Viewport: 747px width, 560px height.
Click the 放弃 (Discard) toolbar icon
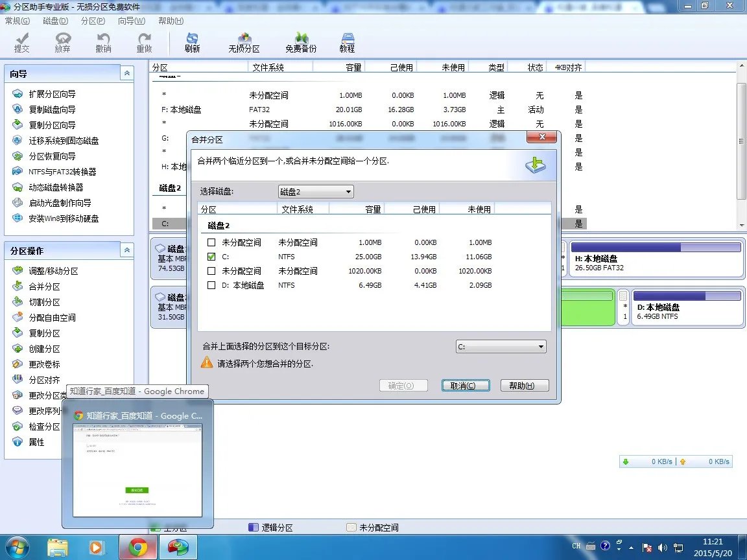tap(62, 43)
